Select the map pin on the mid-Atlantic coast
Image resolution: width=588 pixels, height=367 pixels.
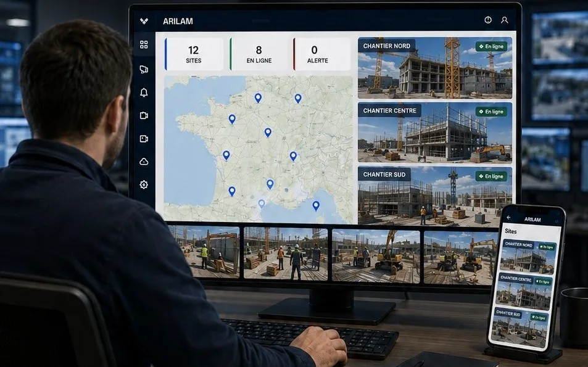(x=226, y=155)
